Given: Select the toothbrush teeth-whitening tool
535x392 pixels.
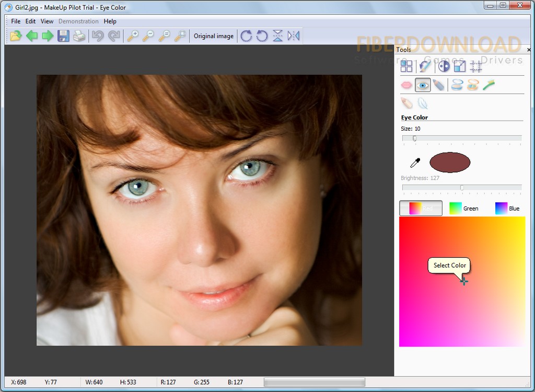Looking at the screenshot, I should [x=489, y=85].
